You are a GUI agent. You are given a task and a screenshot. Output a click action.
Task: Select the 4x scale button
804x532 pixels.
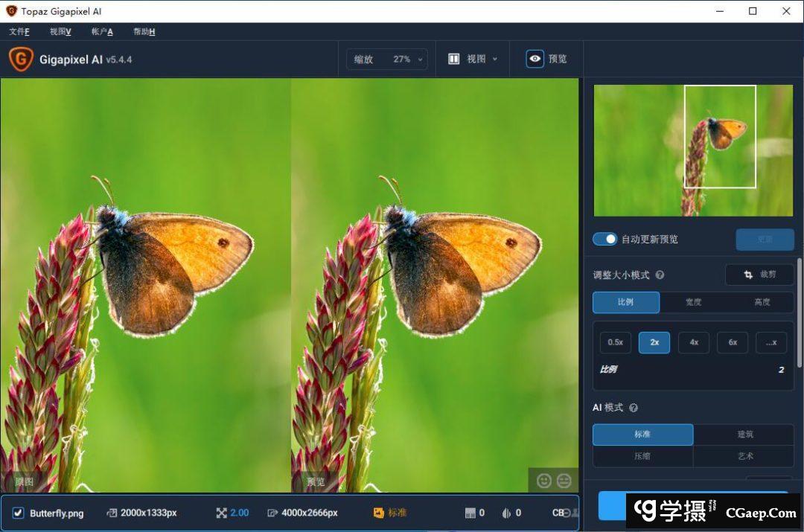tap(693, 342)
